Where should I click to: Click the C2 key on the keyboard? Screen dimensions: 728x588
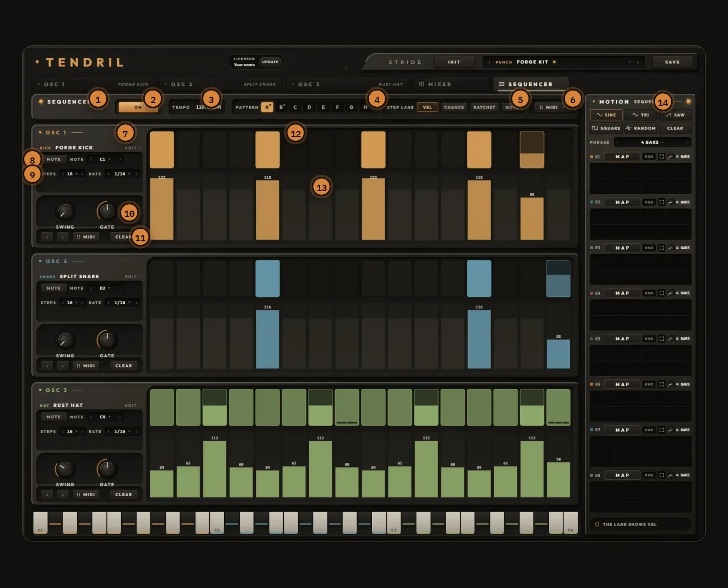(x=217, y=523)
